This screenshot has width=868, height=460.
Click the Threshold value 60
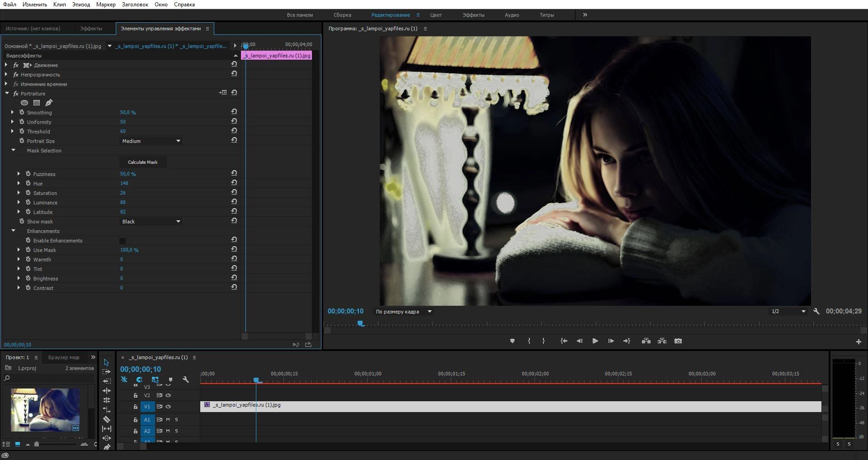click(123, 131)
